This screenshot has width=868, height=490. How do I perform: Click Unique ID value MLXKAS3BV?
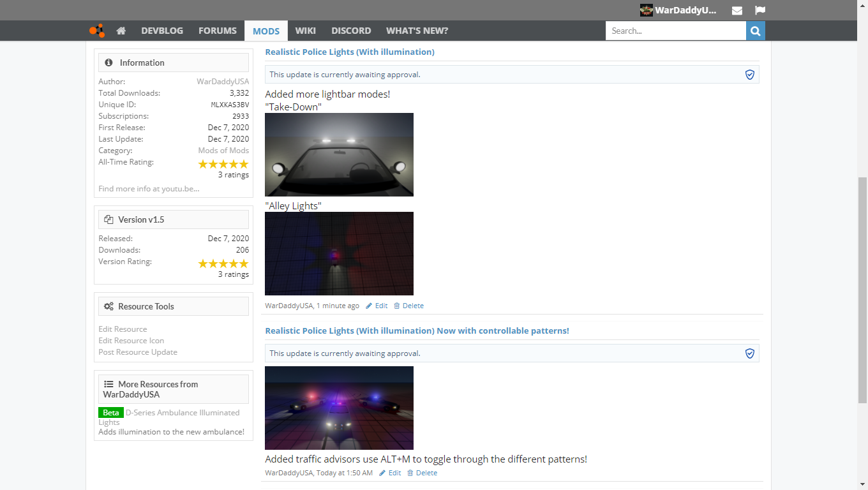pos(230,105)
